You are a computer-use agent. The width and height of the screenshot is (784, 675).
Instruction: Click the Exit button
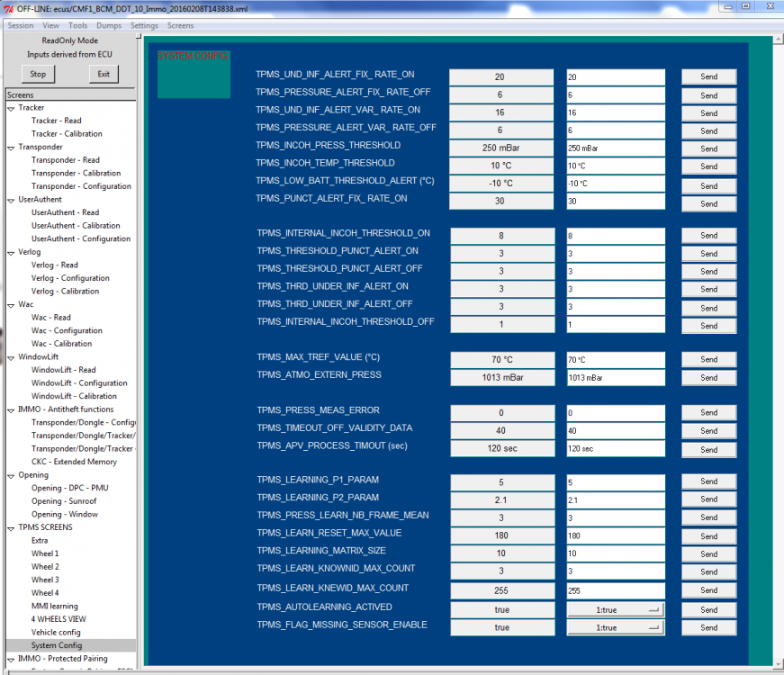click(x=104, y=74)
